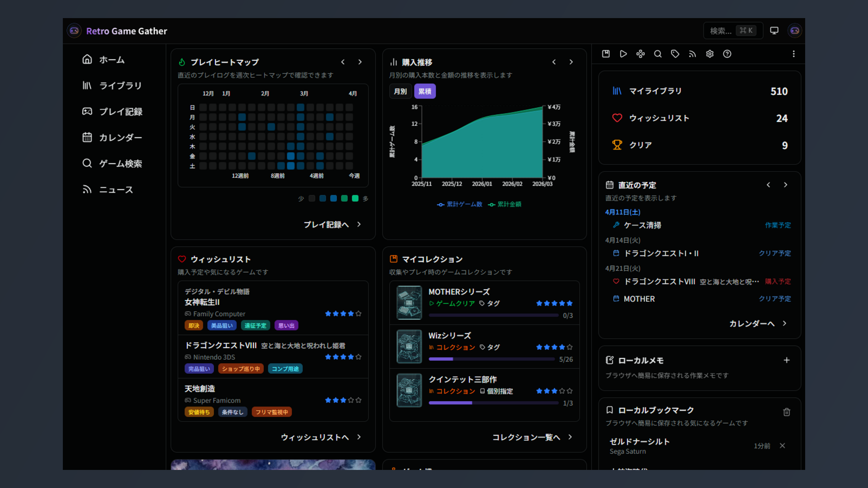The width and height of the screenshot is (868, 488).
Task: Select the 累積 chart mode
Action: click(425, 91)
